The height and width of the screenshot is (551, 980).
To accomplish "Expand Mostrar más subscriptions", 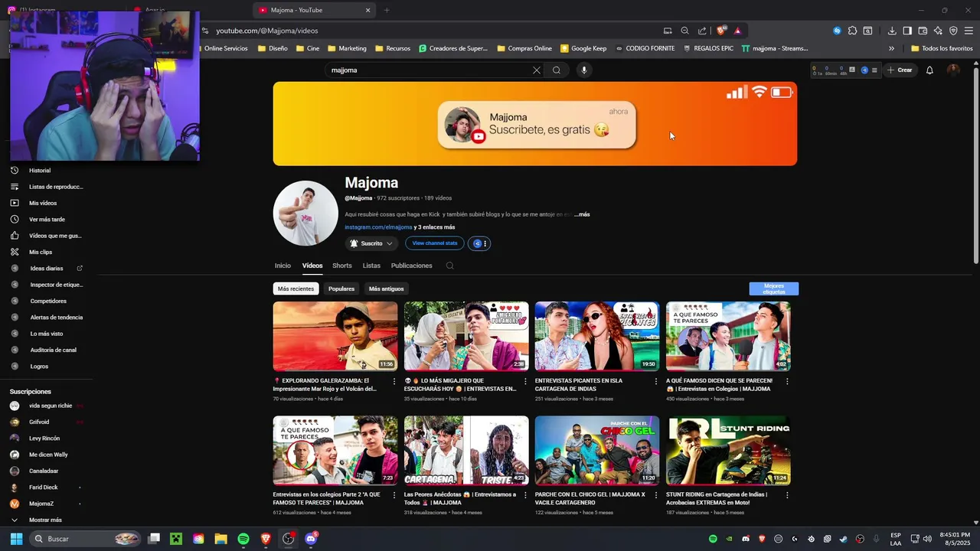I will [x=46, y=520].
